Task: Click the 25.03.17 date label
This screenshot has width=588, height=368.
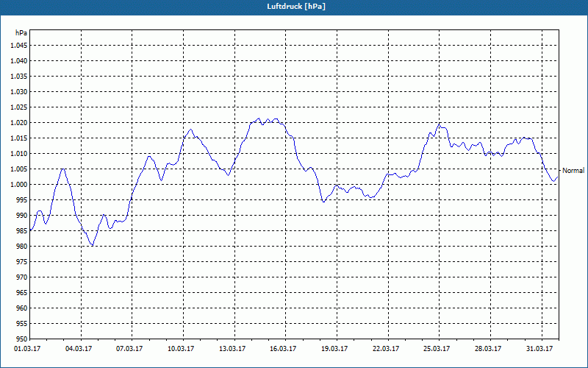Action: tap(437, 349)
